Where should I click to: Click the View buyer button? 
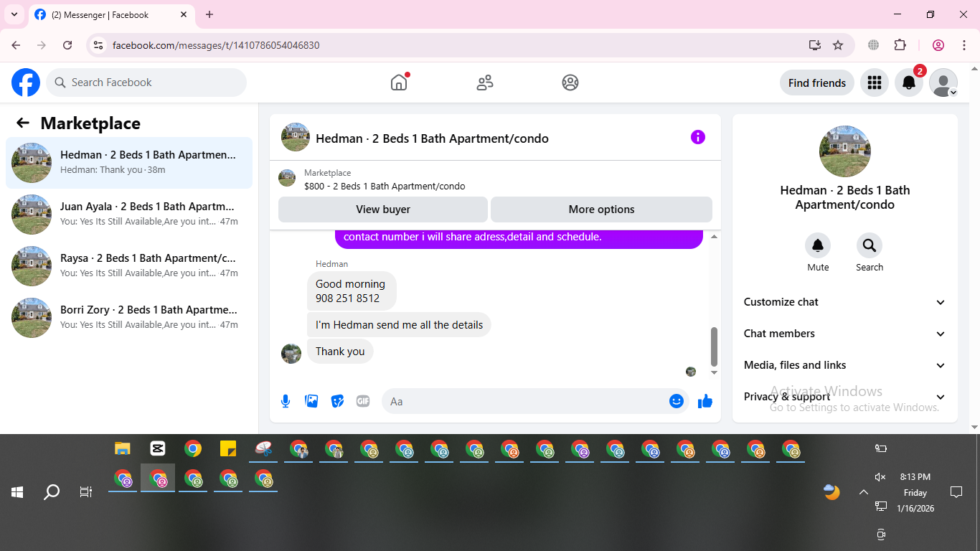click(x=383, y=209)
